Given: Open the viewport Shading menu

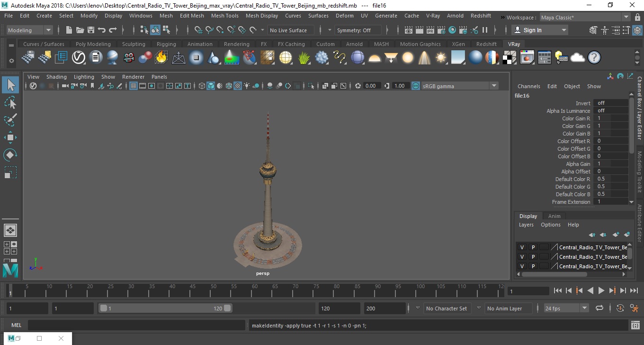Looking at the screenshot, I should pos(56,77).
